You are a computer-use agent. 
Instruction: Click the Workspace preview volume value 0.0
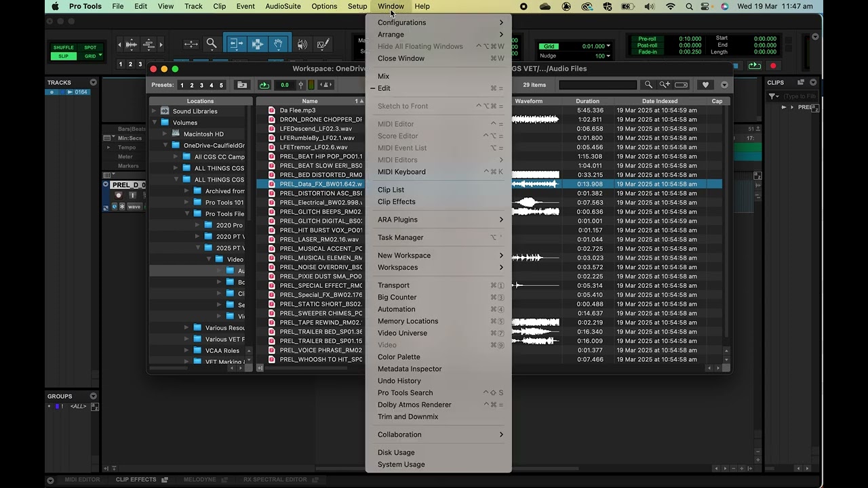pyautogui.click(x=284, y=85)
